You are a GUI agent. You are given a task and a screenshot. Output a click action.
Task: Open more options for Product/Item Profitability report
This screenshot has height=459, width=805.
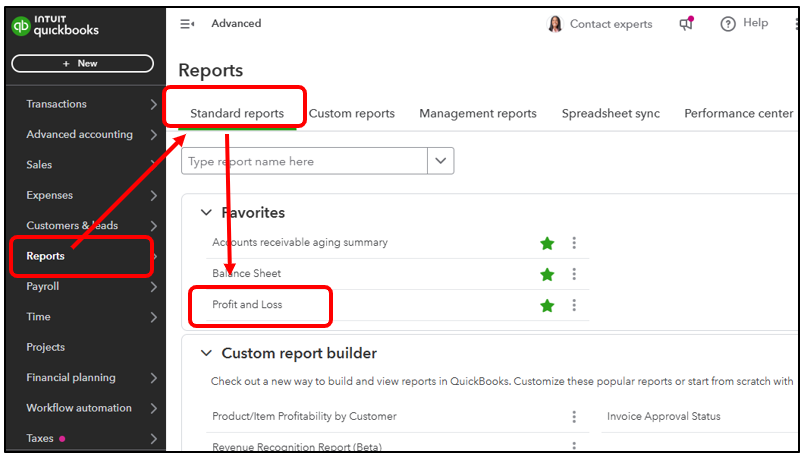coord(574,417)
